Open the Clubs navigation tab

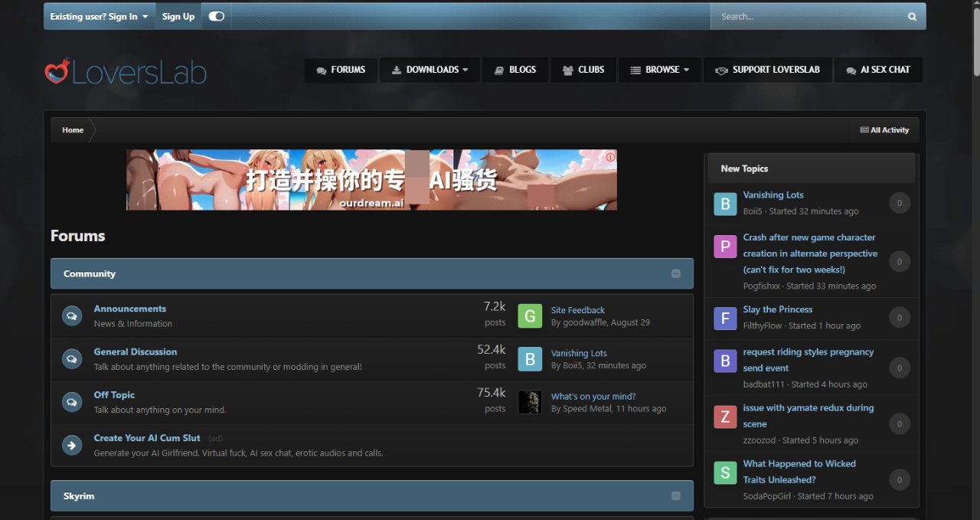click(x=583, y=70)
